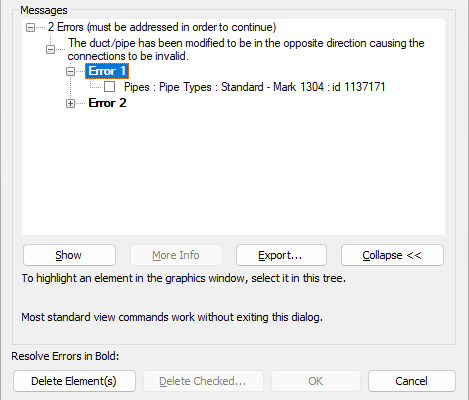Image resolution: width=469 pixels, height=400 pixels.
Task: Expand the Error 2 tree node
Action: tap(70, 104)
